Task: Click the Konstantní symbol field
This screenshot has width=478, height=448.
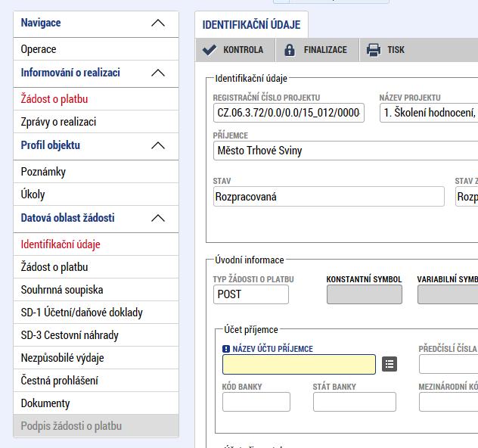Action: [x=365, y=294]
